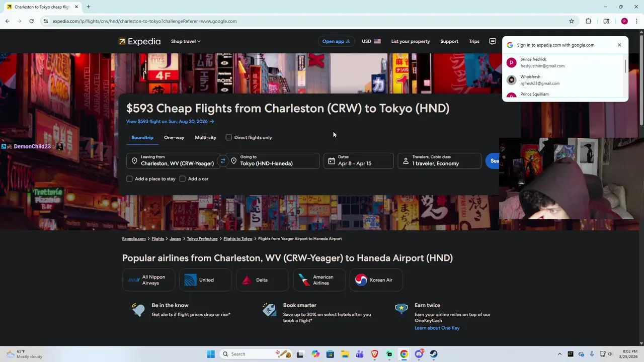Check Add a place to stay

coord(129,178)
